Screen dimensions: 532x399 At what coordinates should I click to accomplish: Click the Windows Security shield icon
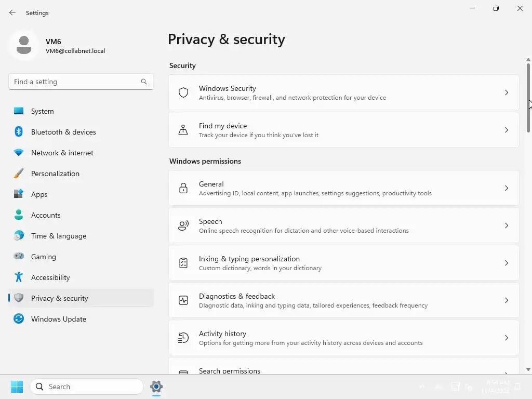(183, 92)
